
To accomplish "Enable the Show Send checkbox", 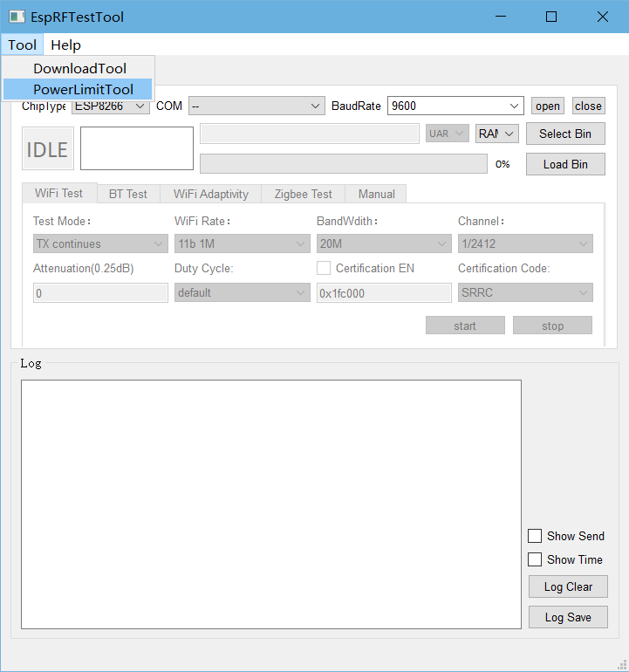I will [x=535, y=536].
